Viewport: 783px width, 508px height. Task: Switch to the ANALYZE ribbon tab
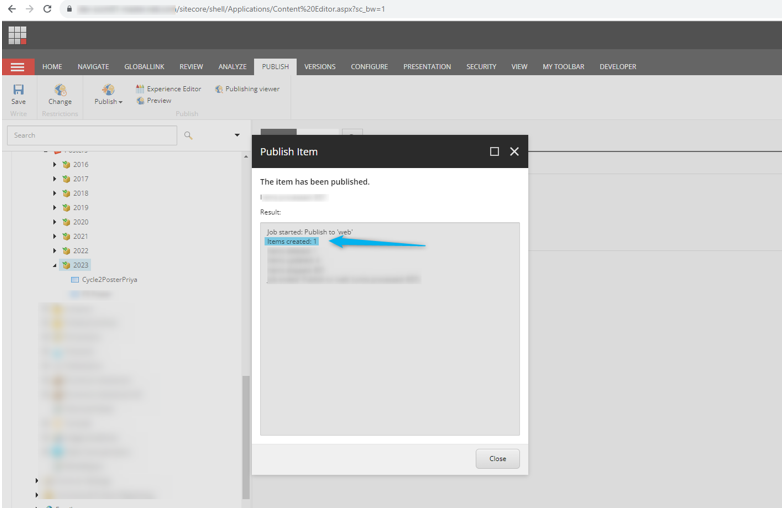click(232, 67)
